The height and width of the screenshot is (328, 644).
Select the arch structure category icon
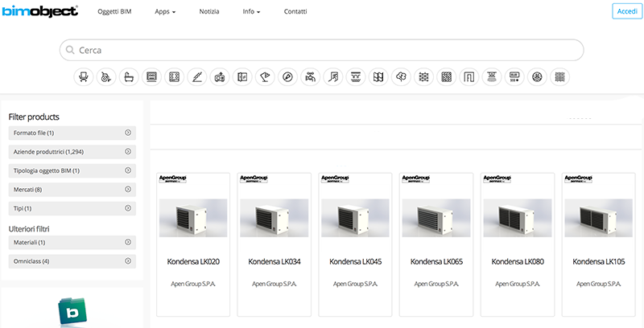(469, 77)
